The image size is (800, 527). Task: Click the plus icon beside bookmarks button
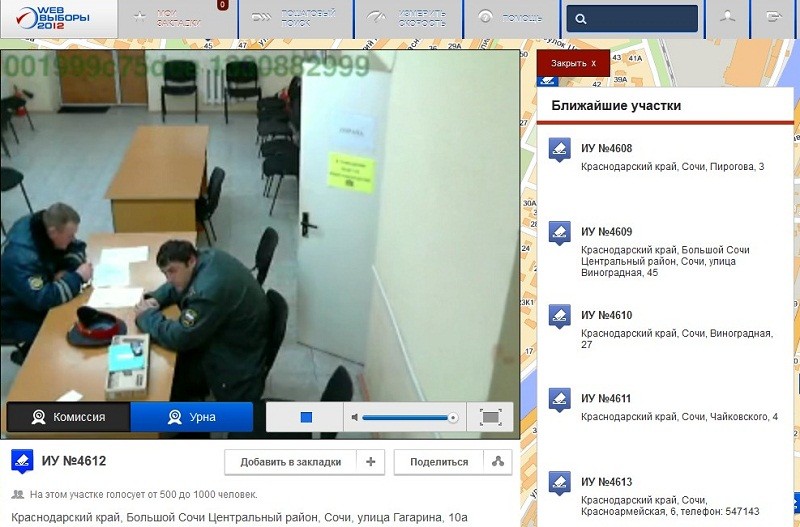[x=370, y=462]
